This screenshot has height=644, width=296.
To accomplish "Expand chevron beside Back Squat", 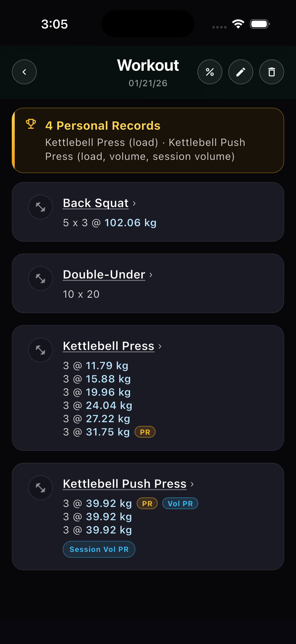I will [x=134, y=203].
